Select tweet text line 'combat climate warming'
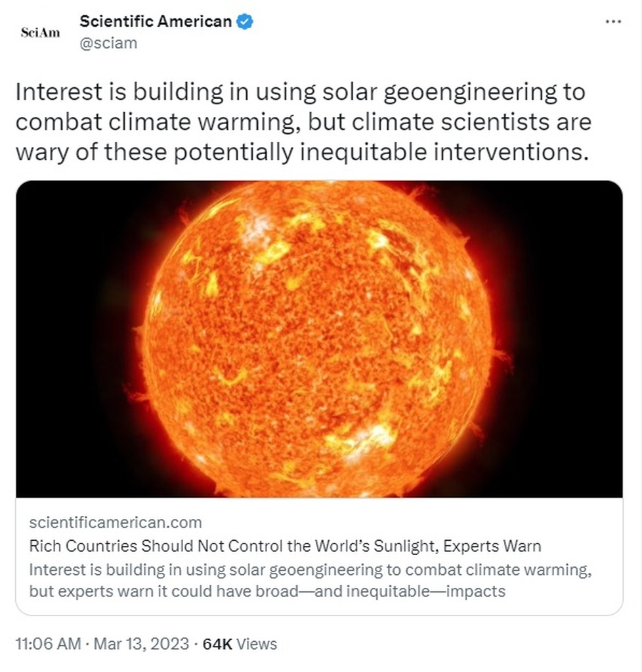The height and width of the screenshot is (672, 642). (303, 121)
